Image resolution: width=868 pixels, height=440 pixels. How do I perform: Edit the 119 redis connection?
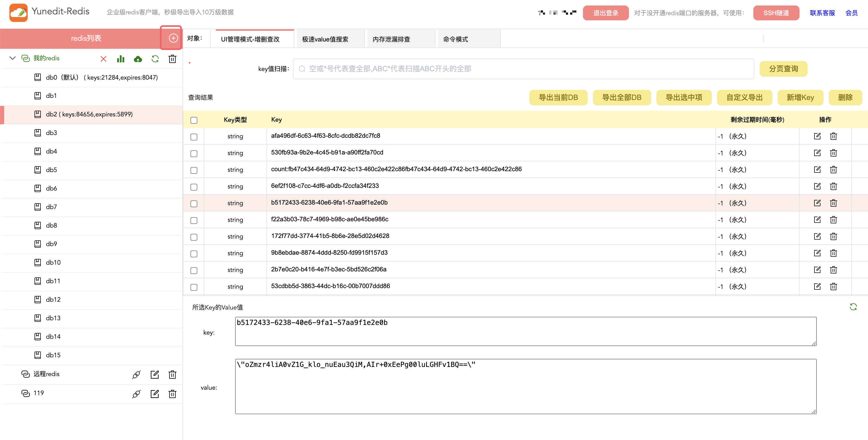point(155,394)
